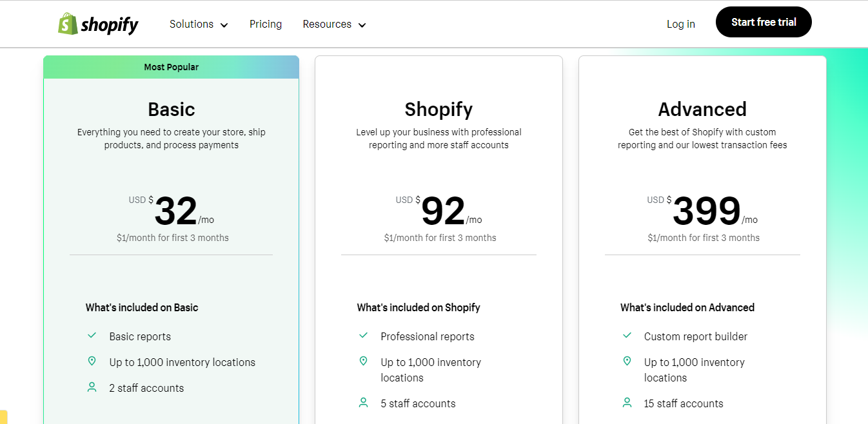Screen dimensions: 868x424
Task: Click the Start free trial button
Action: [764, 22]
